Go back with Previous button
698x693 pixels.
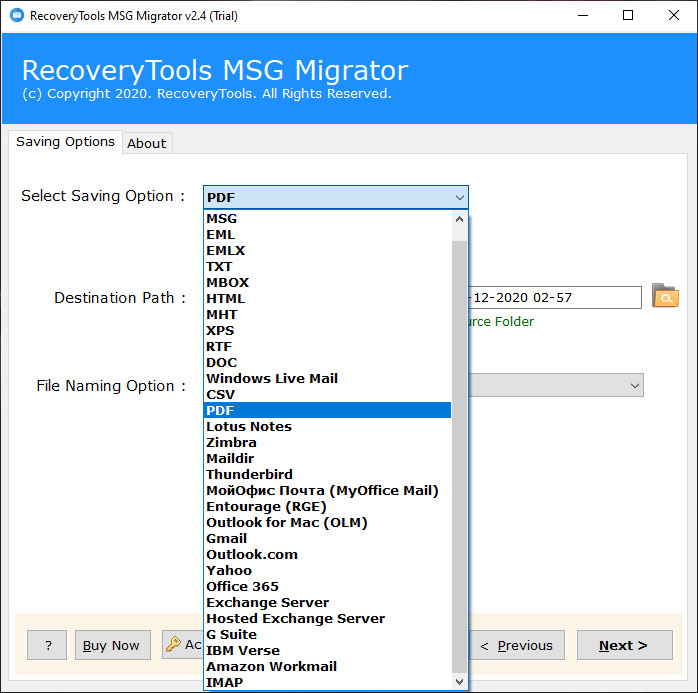tap(516, 645)
